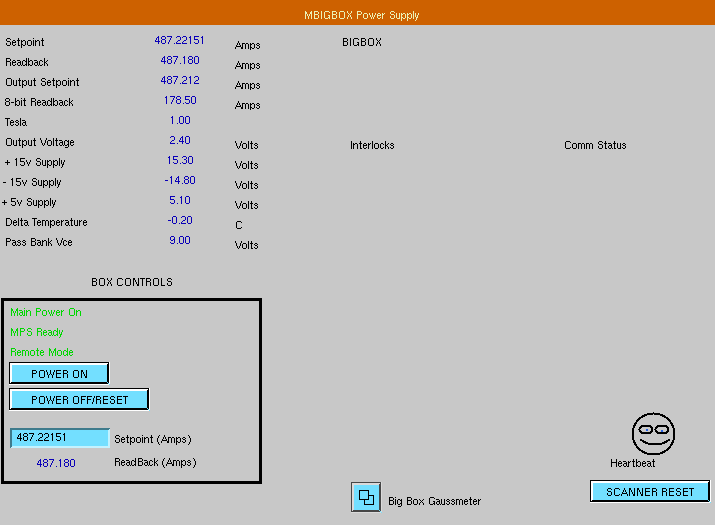Click the Delta Temperature label
Viewport: 715px width, 525px height.
pyautogui.click(x=46, y=223)
